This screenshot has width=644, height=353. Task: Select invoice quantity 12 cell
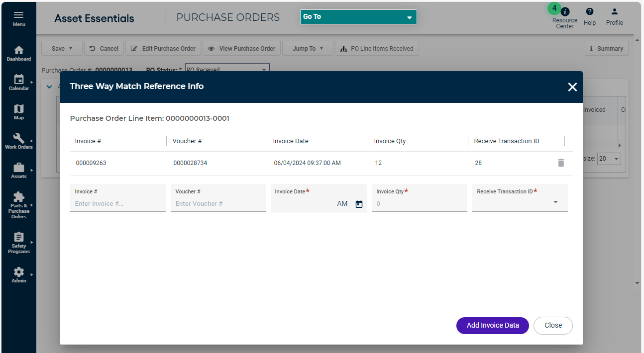pos(379,163)
